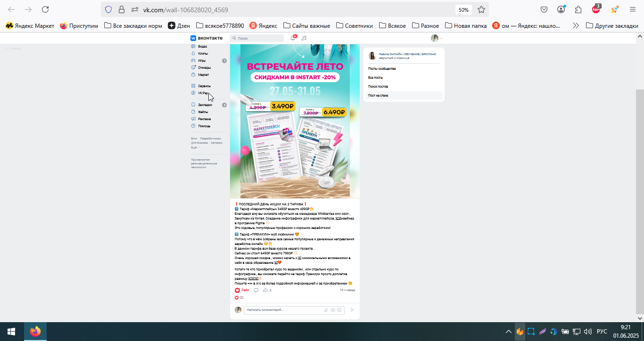Focus the Написать комментарий field

(284, 310)
